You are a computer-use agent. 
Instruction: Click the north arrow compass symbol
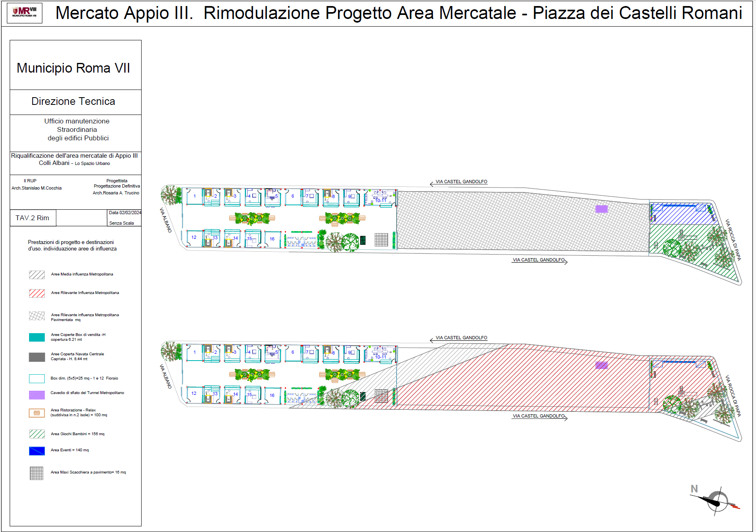[x=716, y=501]
